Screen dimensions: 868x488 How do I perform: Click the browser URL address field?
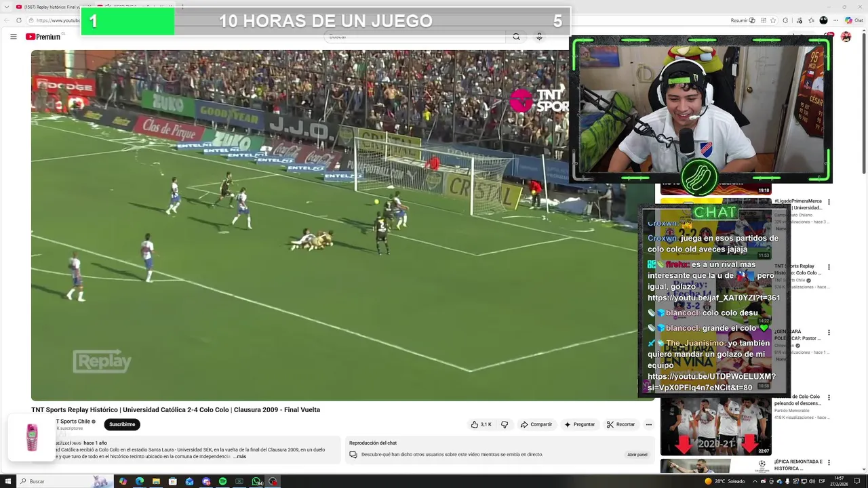(58, 20)
